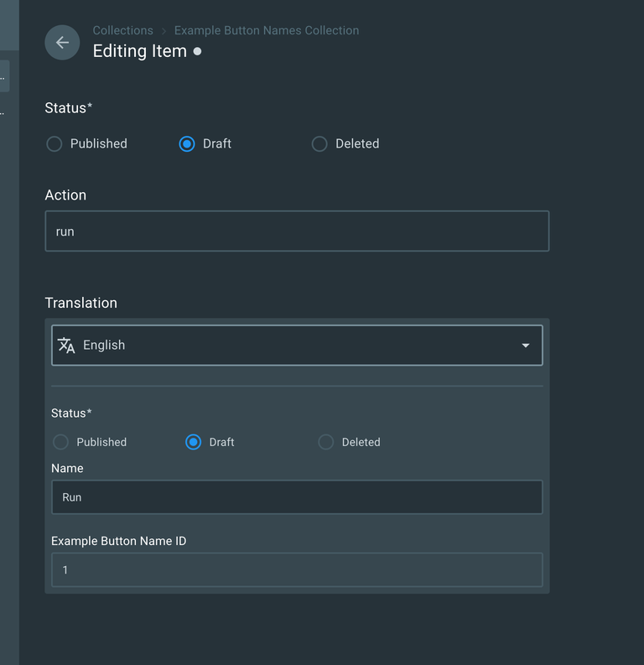Select Deleted for the item Status
Screen dimensions: 644x665
[x=319, y=144]
